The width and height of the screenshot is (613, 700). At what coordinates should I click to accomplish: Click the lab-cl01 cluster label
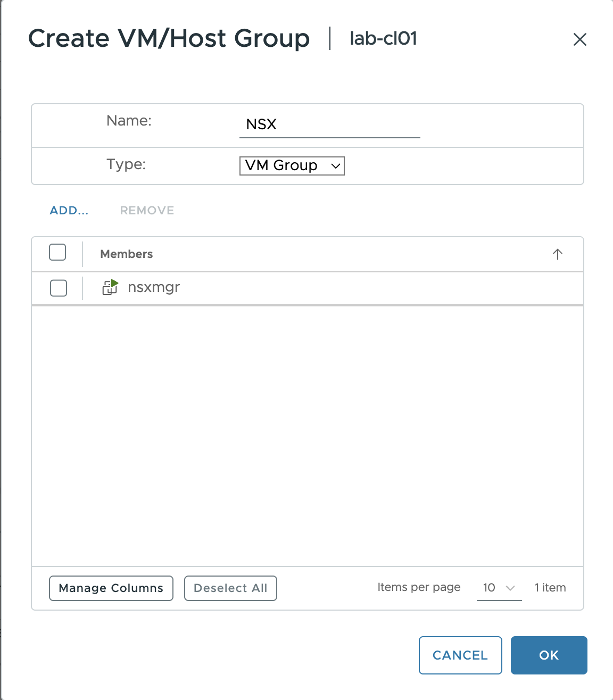pos(383,39)
